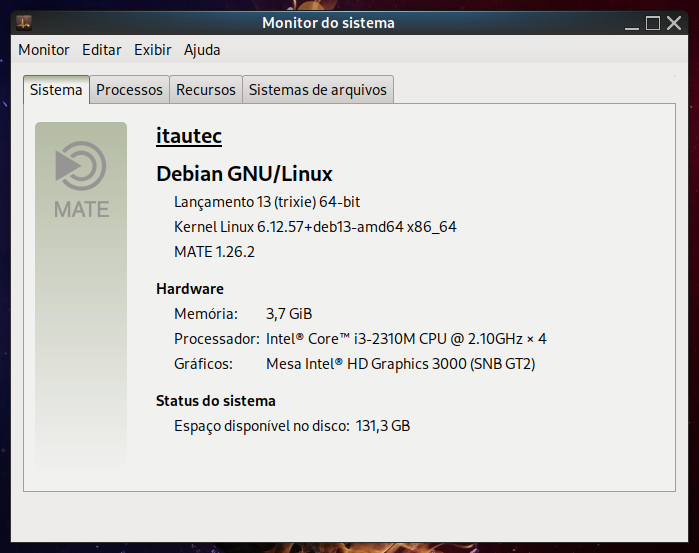Click the MATE logo image

click(x=81, y=181)
